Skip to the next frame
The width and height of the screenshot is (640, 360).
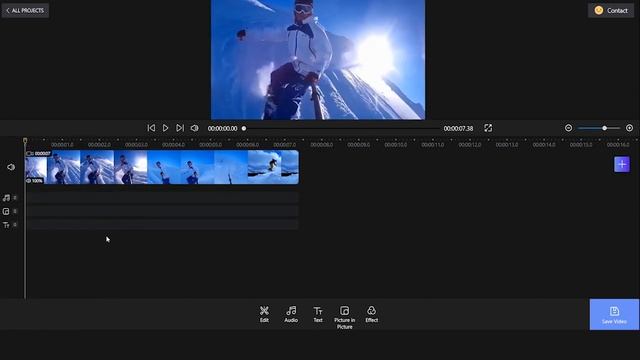[x=180, y=128]
